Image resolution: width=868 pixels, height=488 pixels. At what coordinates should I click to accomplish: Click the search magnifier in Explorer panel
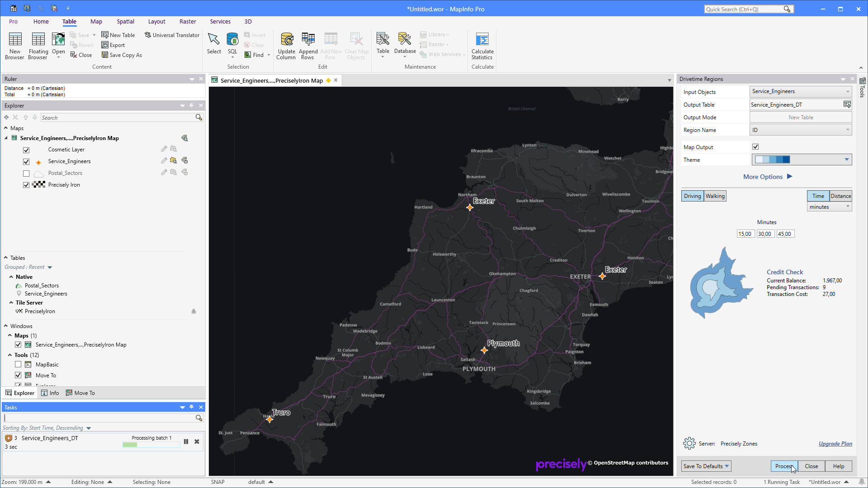[198, 117]
